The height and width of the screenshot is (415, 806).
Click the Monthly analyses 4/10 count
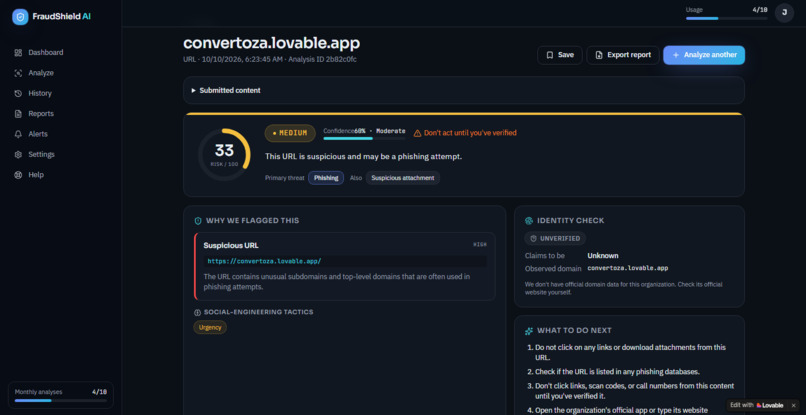pos(99,392)
